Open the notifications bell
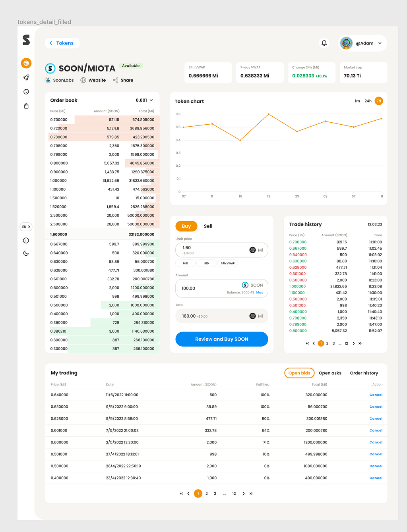This screenshot has height=532, width=407. point(324,43)
